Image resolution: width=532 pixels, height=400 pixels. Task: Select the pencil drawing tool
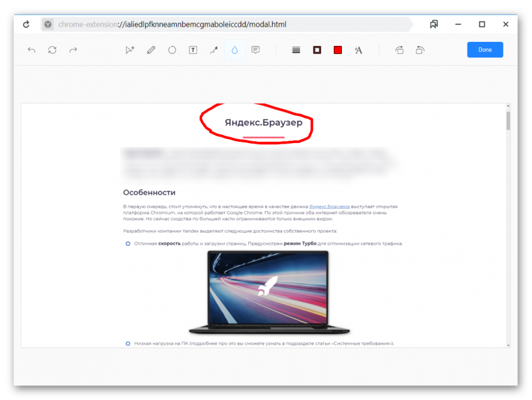(151, 51)
